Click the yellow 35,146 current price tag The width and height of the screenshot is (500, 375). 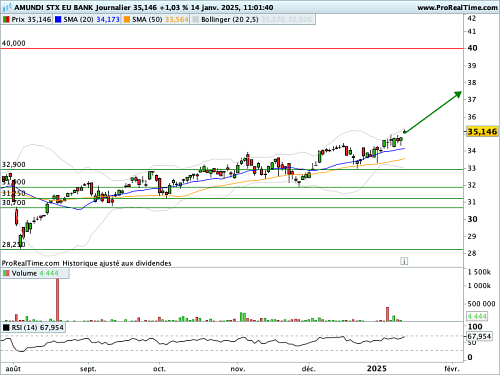482,131
